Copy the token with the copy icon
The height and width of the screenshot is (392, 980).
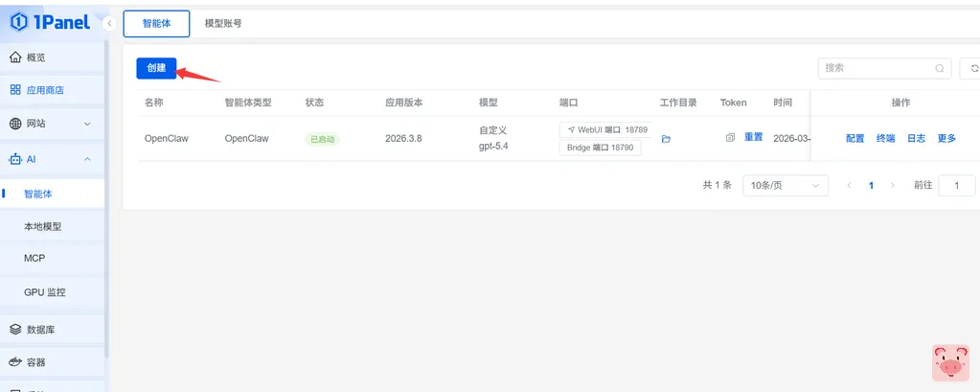tap(730, 138)
